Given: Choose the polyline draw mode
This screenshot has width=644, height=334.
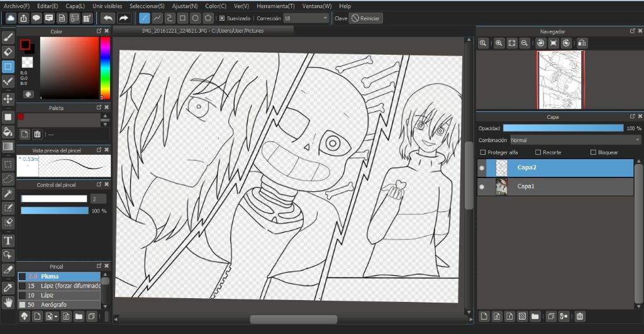Looking at the screenshot, I should pos(157,18).
